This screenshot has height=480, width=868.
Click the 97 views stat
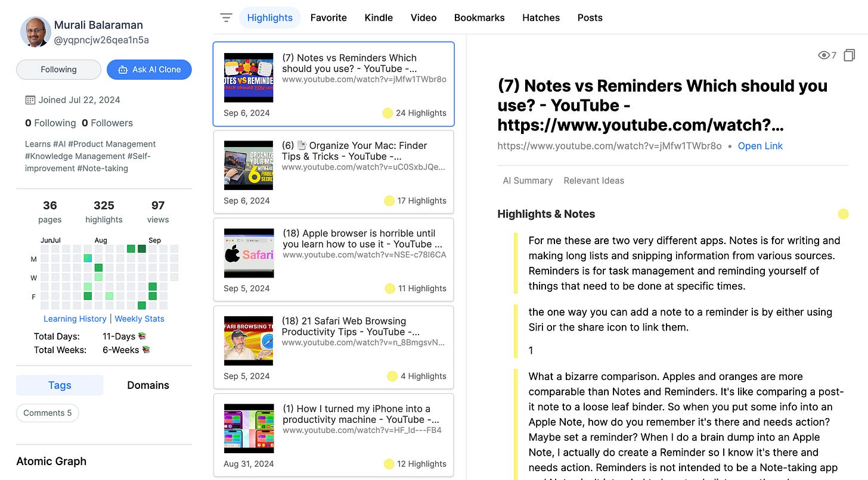158,211
